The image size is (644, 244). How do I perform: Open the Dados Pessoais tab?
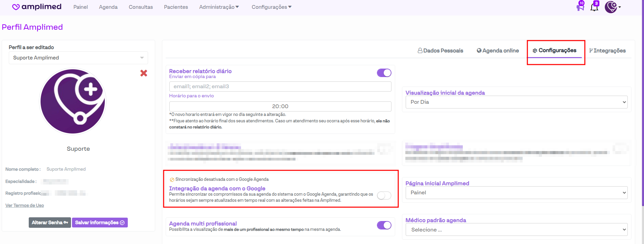point(440,51)
